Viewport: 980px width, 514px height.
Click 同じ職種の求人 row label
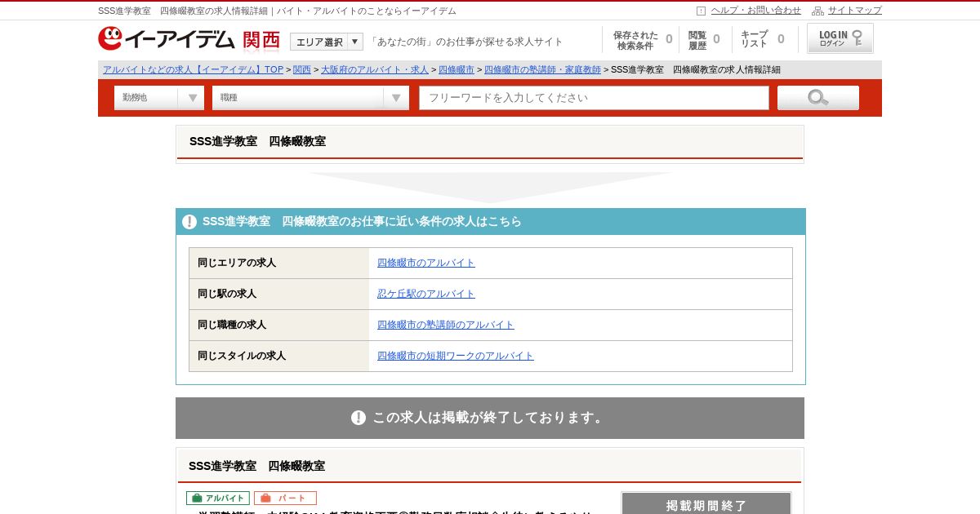(x=232, y=325)
